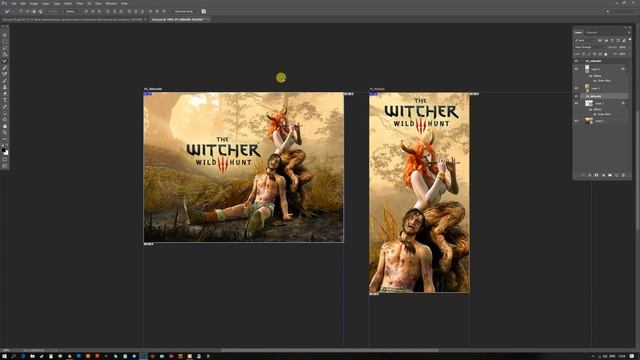Hide Layer 2 in the top artboard
The width and height of the screenshot is (640, 360).
(576, 69)
